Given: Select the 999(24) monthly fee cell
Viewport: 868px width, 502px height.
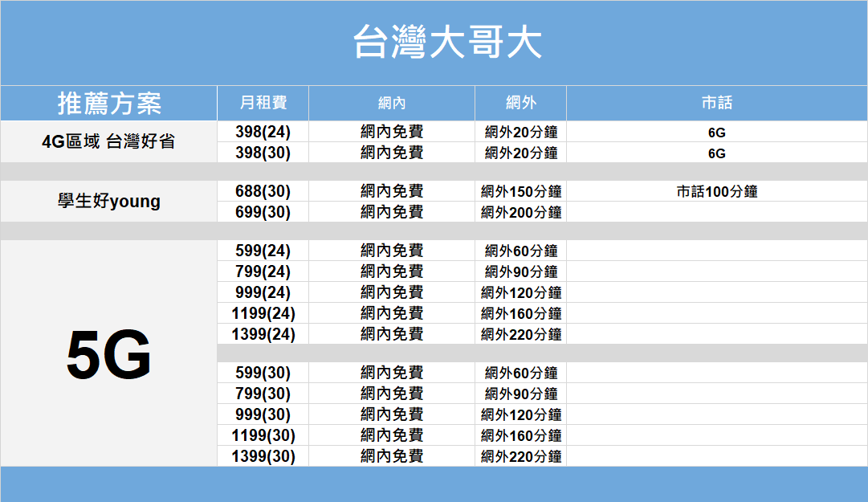Looking at the screenshot, I should tap(263, 292).
